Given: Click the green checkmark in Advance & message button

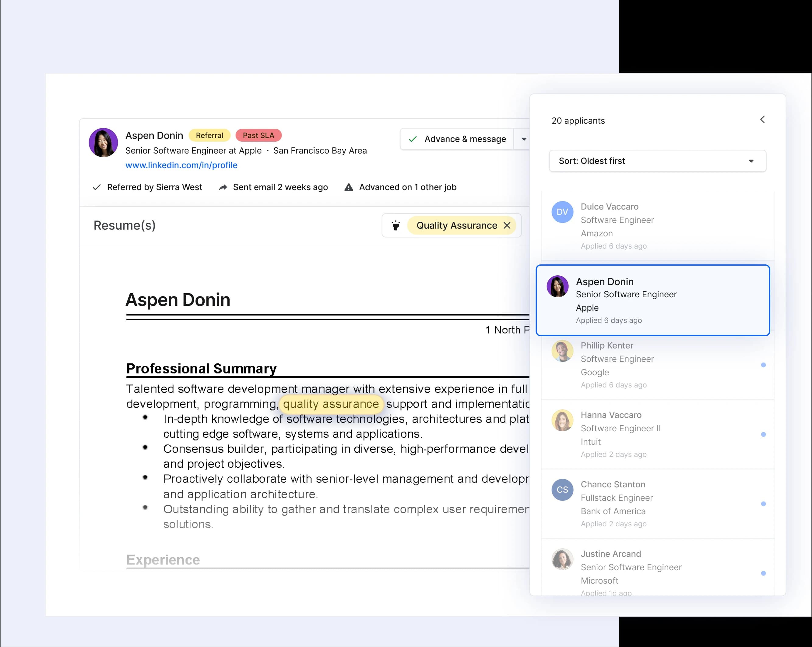Looking at the screenshot, I should pos(413,139).
